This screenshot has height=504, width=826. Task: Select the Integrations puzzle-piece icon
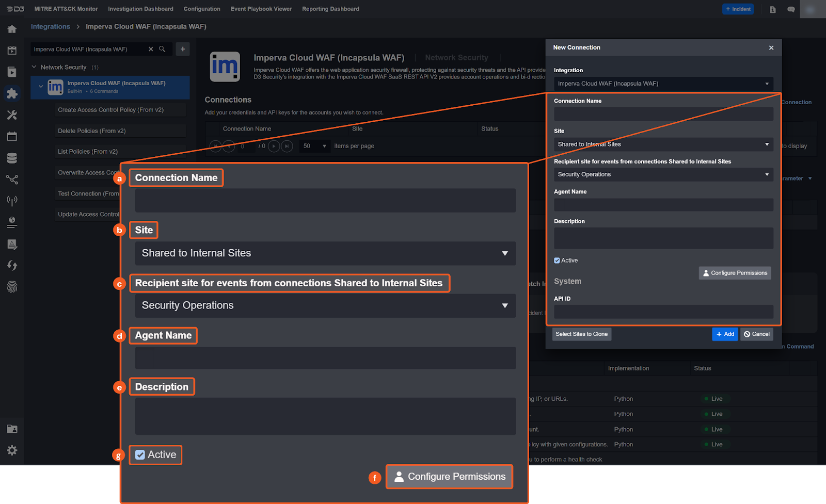(x=12, y=93)
